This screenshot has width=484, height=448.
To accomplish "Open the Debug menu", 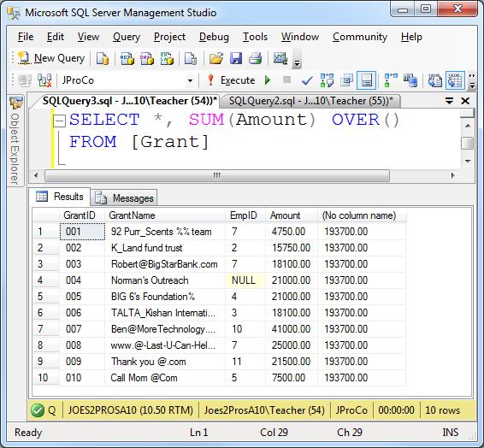I will [214, 37].
